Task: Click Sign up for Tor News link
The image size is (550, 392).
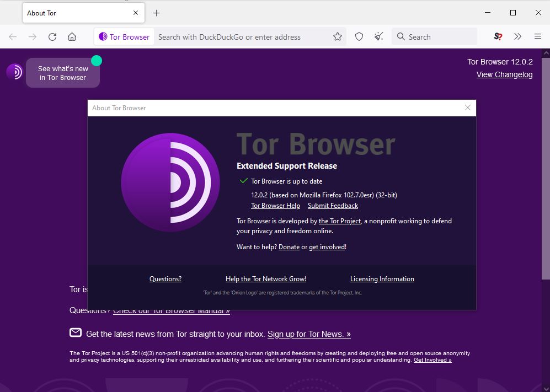Action: pos(309,334)
